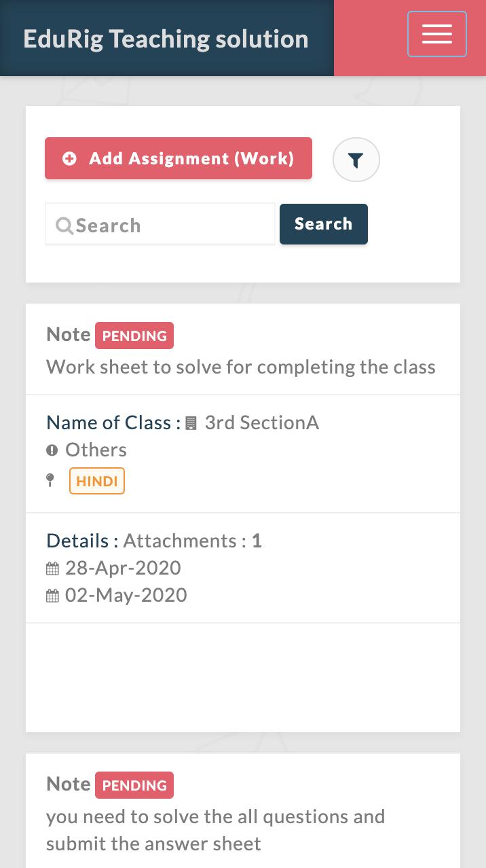Click building icon beside 3rd SectionA

click(191, 423)
